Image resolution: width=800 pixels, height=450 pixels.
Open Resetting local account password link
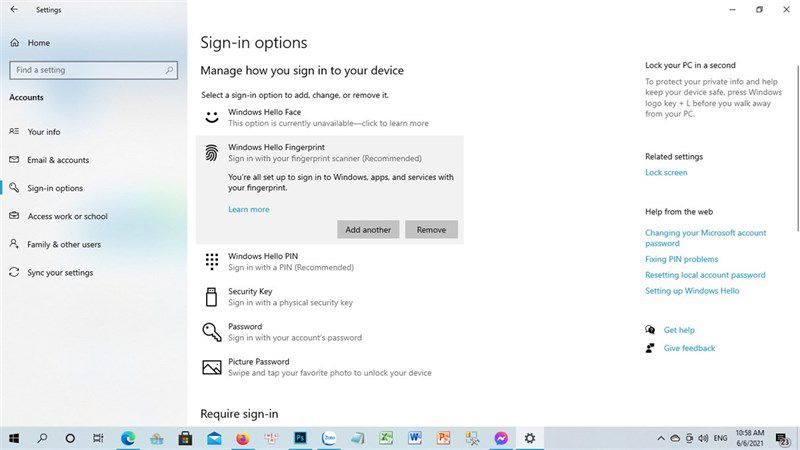705,275
